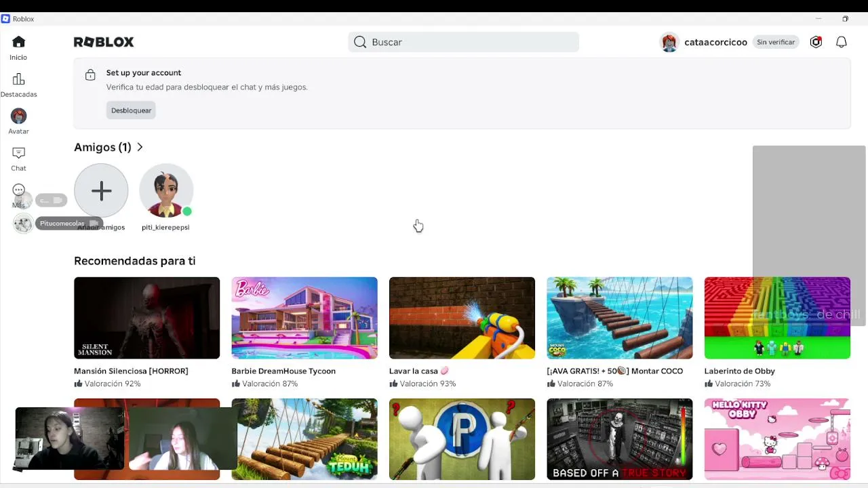
Task: Open the Robux hexagon icon
Action: click(816, 42)
